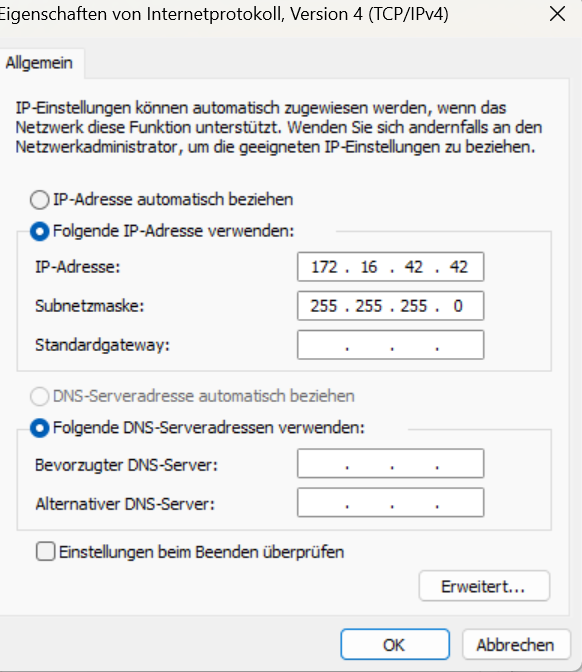
Task: Click third octet 255 of subnet mask
Action: point(414,306)
